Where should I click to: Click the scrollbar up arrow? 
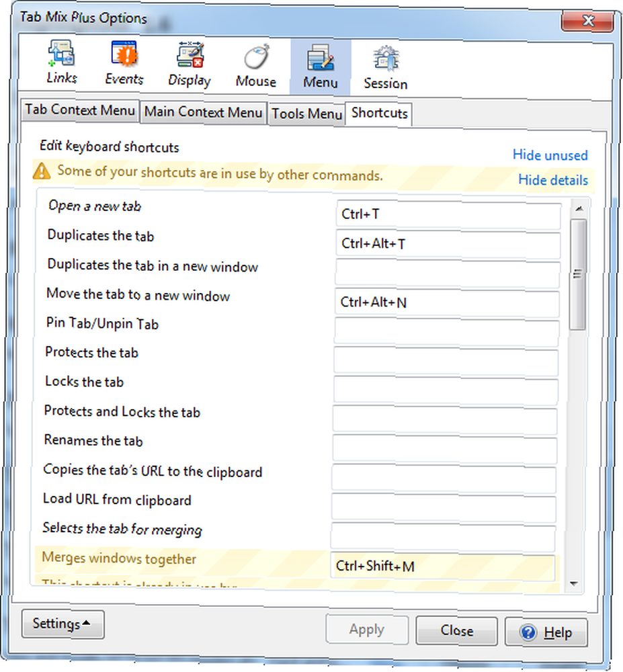coord(579,209)
